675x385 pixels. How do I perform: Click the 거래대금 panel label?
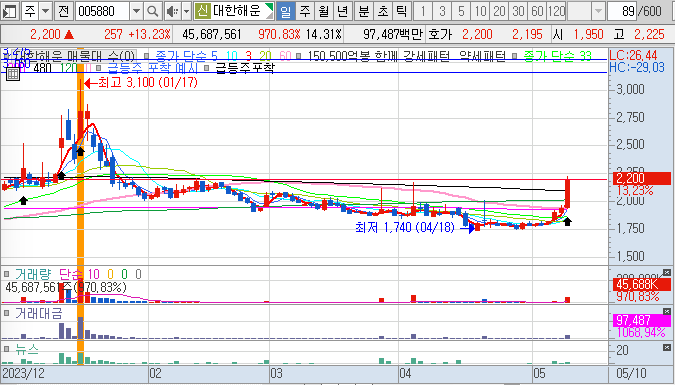pos(38,313)
